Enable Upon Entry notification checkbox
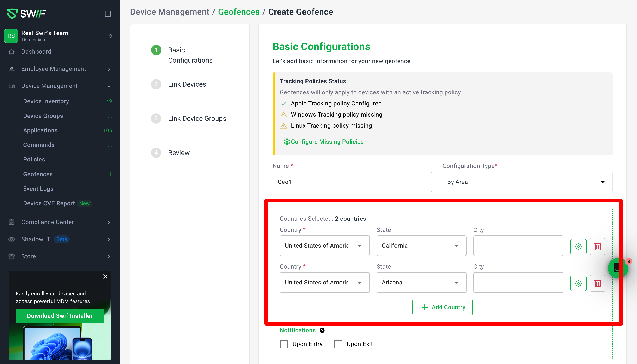Screen dimensions: 637x364 284,344
